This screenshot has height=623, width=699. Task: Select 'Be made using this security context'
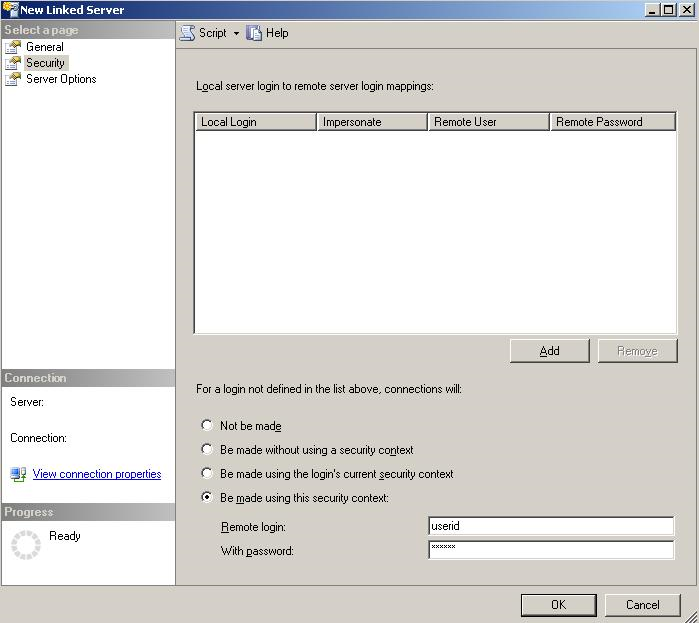(x=207, y=498)
